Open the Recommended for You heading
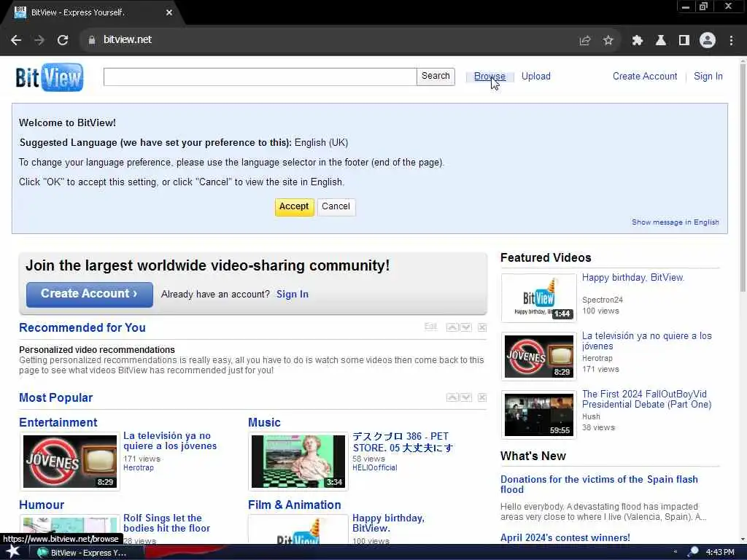Screen dimensions: 747x560 point(82,327)
